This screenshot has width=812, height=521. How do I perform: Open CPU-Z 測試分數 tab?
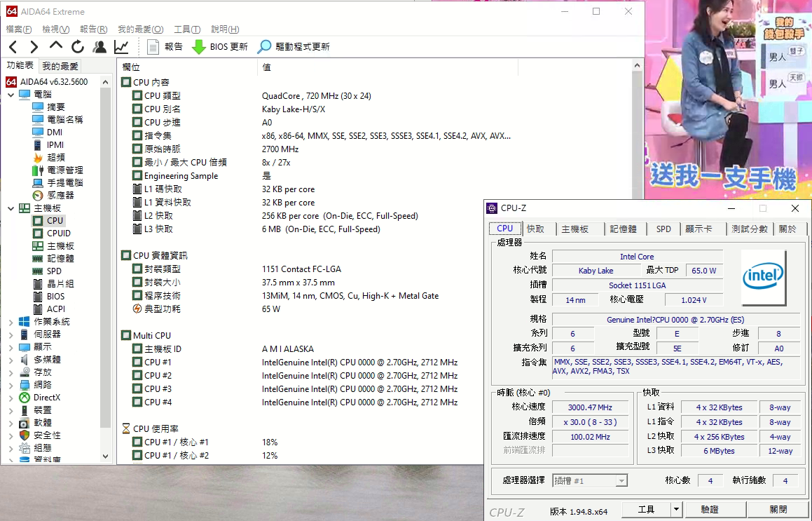(x=750, y=229)
